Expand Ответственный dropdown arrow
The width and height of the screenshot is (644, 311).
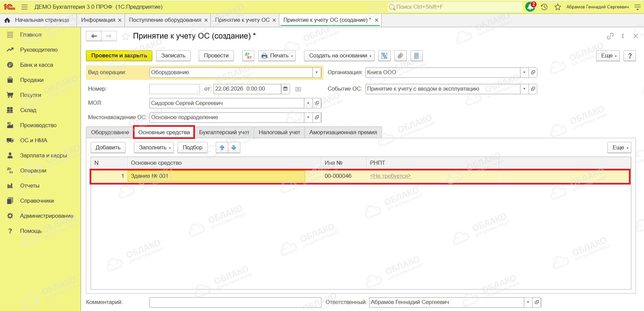coord(528,302)
